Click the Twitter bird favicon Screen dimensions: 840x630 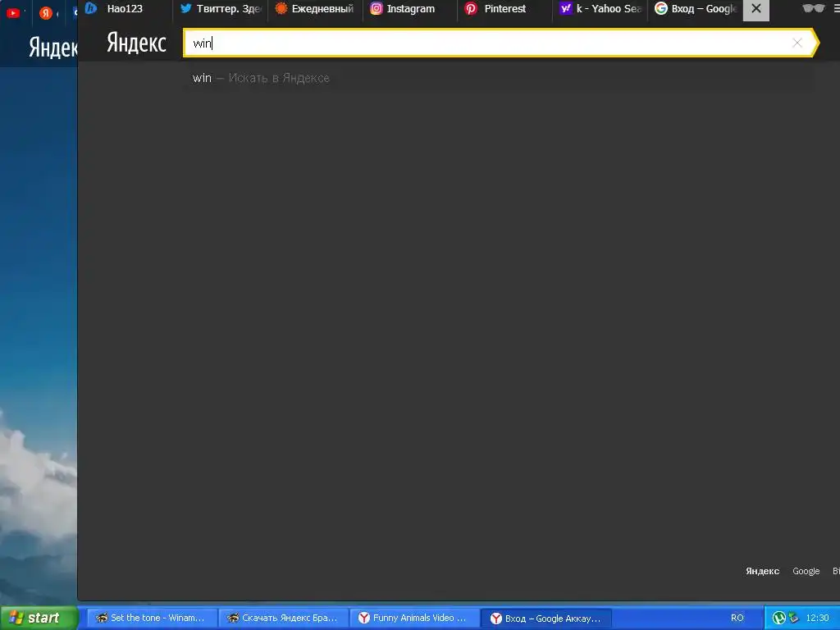coord(186,8)
